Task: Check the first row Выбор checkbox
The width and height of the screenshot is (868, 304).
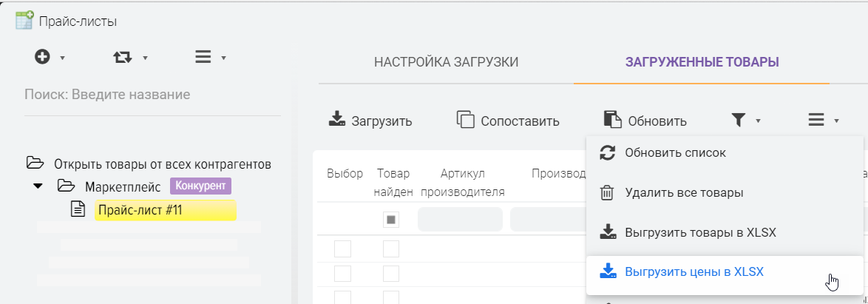Action: [342, 249]
